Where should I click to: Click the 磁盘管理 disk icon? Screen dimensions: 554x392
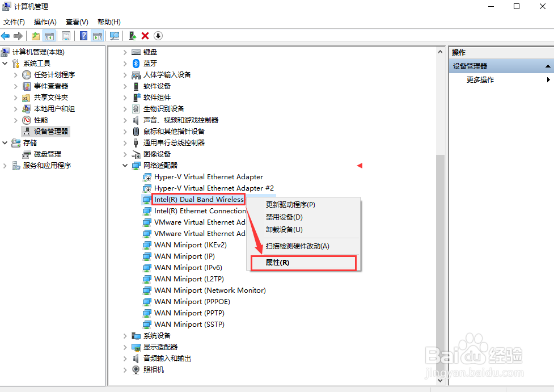click(27, 154)
